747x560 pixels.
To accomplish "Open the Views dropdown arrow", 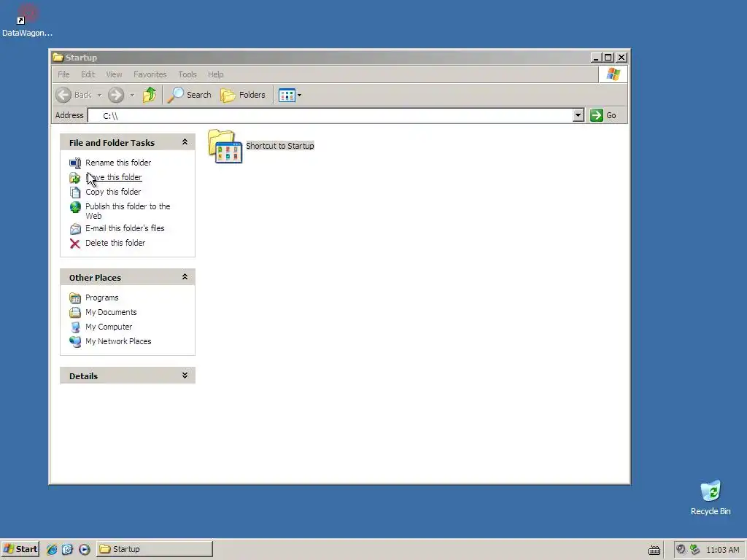I will coord(299,96).
